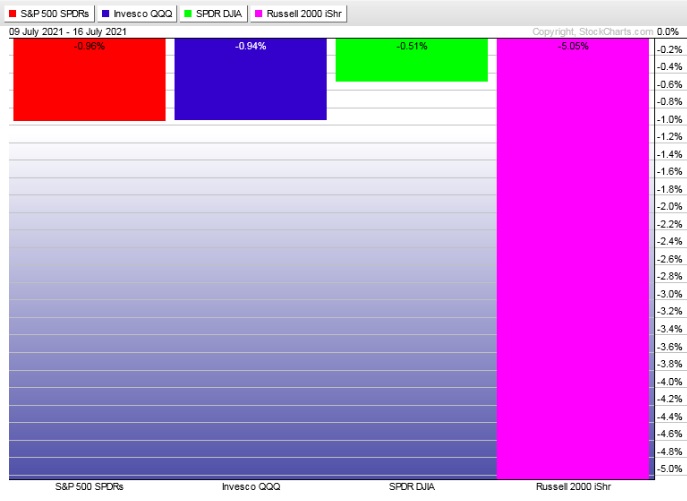Click the -4.0% axis tick label
The height and width of the screenshot is (501, 687).
(669, 381)
